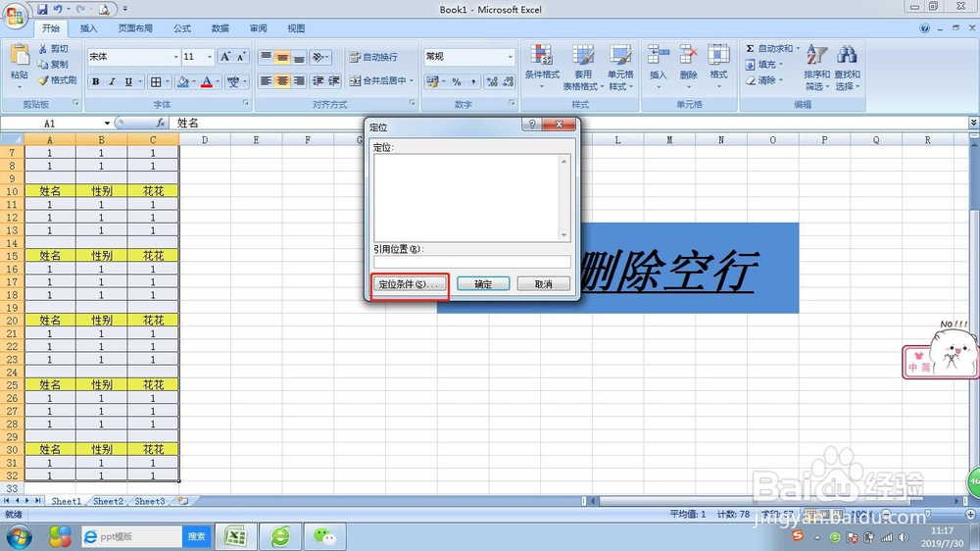Increase font size with large A icon
980x551 pixels.
click(225, 57)
